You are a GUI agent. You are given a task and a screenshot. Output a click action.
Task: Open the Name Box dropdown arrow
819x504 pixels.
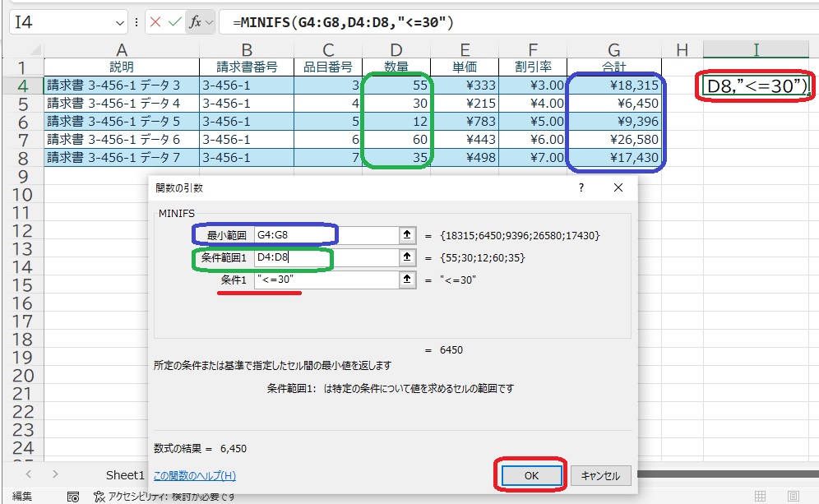pyautogui.click(x=121, y=23)
